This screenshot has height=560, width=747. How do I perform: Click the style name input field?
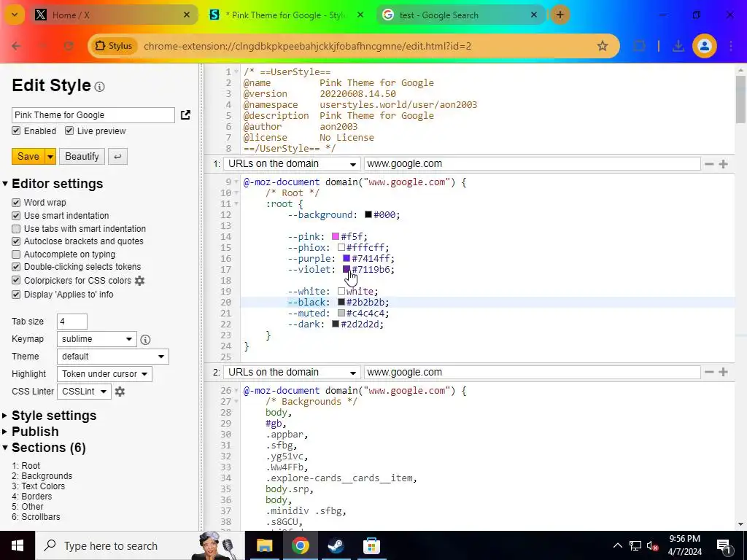93,114
